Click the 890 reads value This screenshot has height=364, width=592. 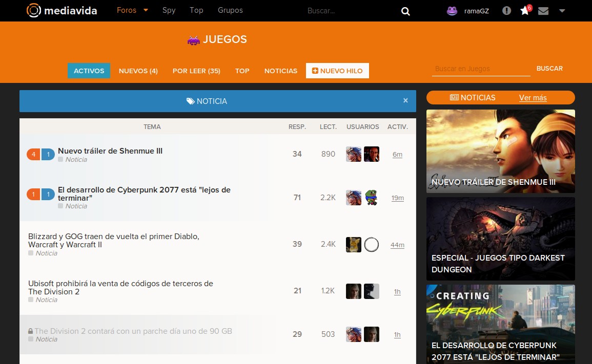pos(328,154)
